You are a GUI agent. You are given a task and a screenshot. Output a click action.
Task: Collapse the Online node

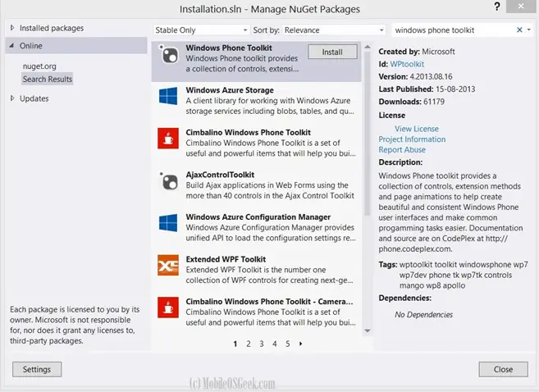11,45
